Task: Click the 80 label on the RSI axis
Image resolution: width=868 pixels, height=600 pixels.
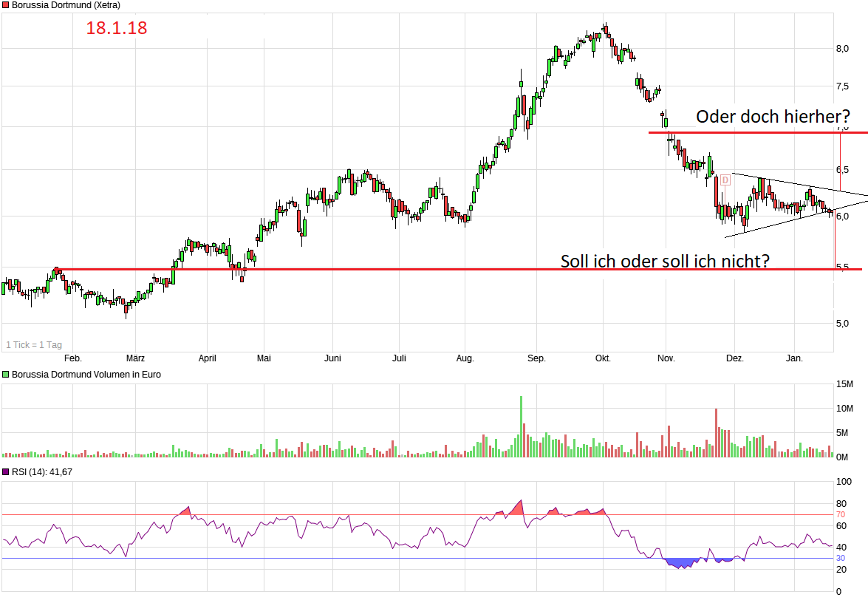Action: 841,504
